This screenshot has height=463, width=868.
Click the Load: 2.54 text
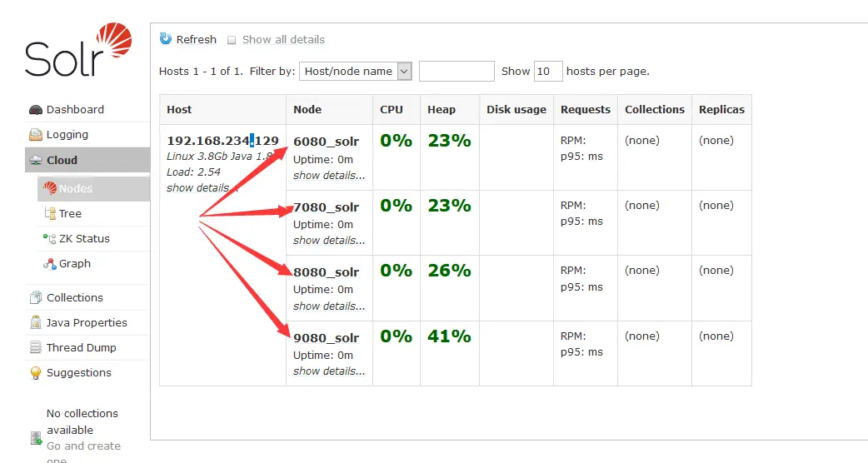(193, 172)
